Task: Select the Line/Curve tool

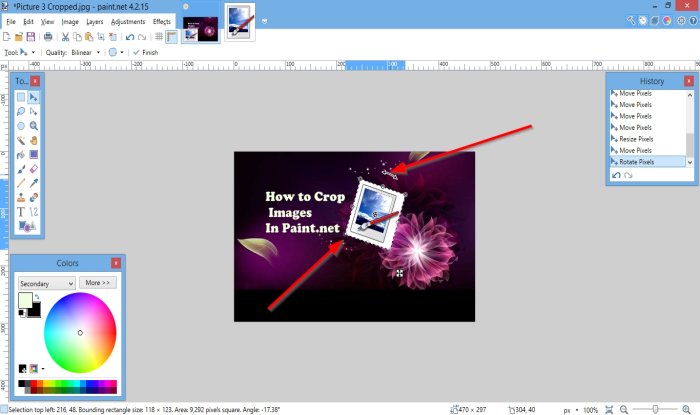Action: pos(33,212)
